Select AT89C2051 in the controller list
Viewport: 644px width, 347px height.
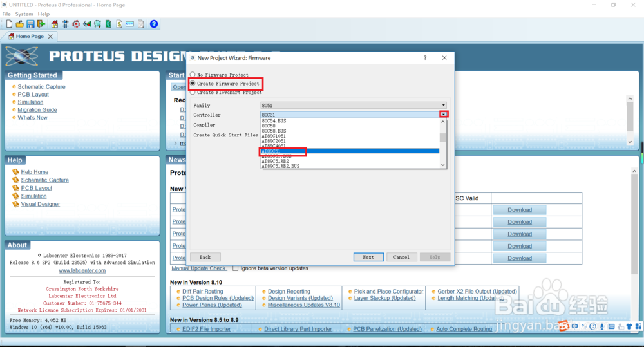(x=350, y=141)
